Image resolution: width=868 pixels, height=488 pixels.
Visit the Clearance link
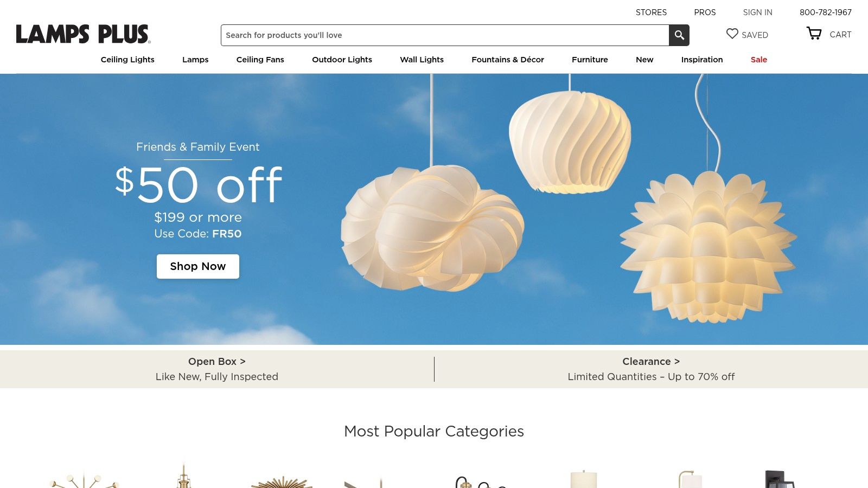click(651, 362)
